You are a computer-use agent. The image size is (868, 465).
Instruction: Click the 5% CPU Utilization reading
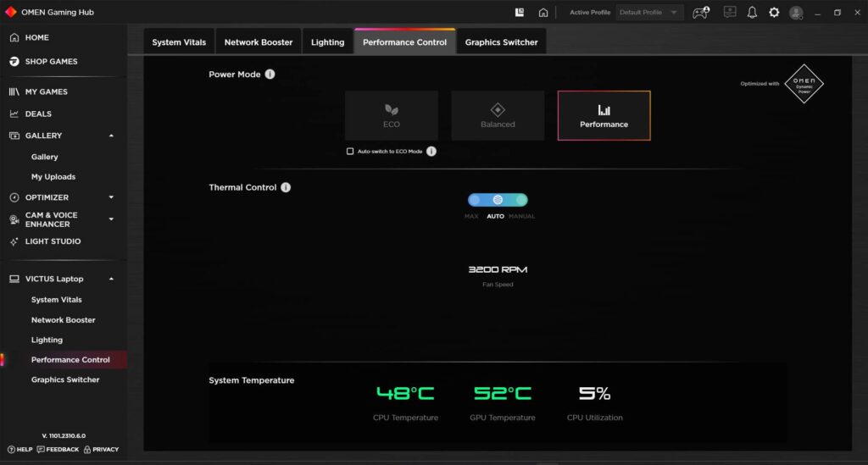click(x=594, y=393)
